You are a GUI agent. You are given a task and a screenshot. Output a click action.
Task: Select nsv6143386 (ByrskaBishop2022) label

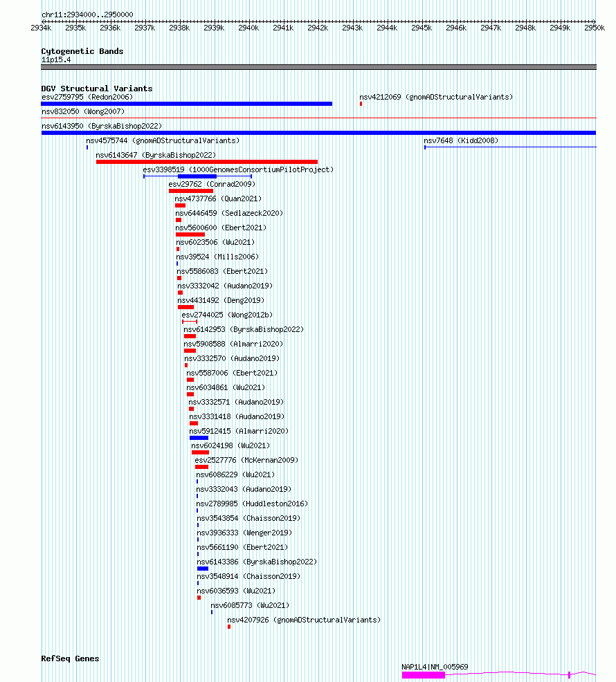coord(257,562)
